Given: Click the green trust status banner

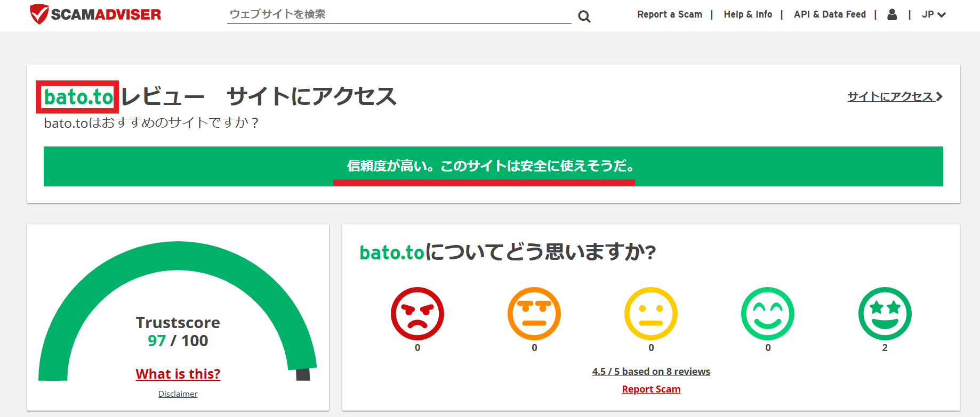Looking at the screenshot, I should coord(493,166).
